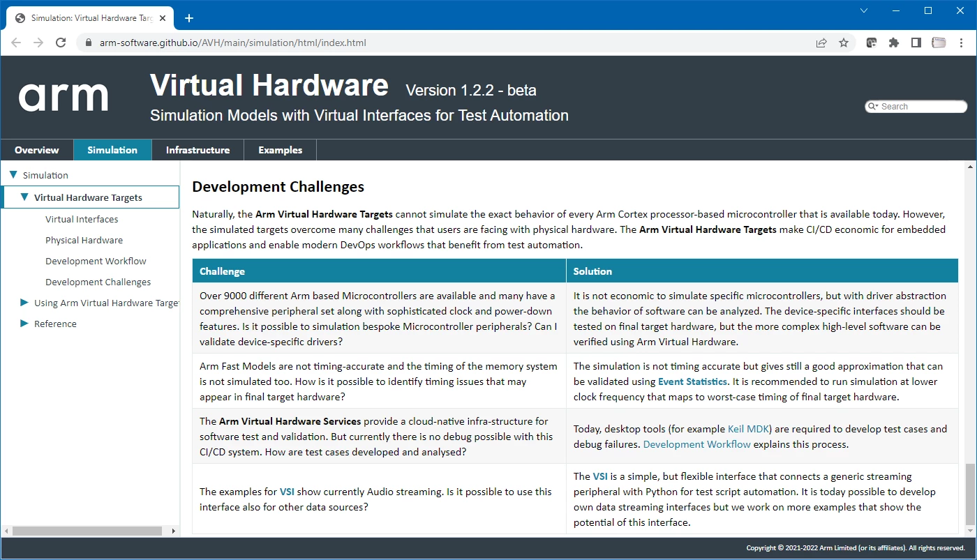977x560 pixels.
Task: Click the copyright footer text
Action: click(x=856, y=548)
